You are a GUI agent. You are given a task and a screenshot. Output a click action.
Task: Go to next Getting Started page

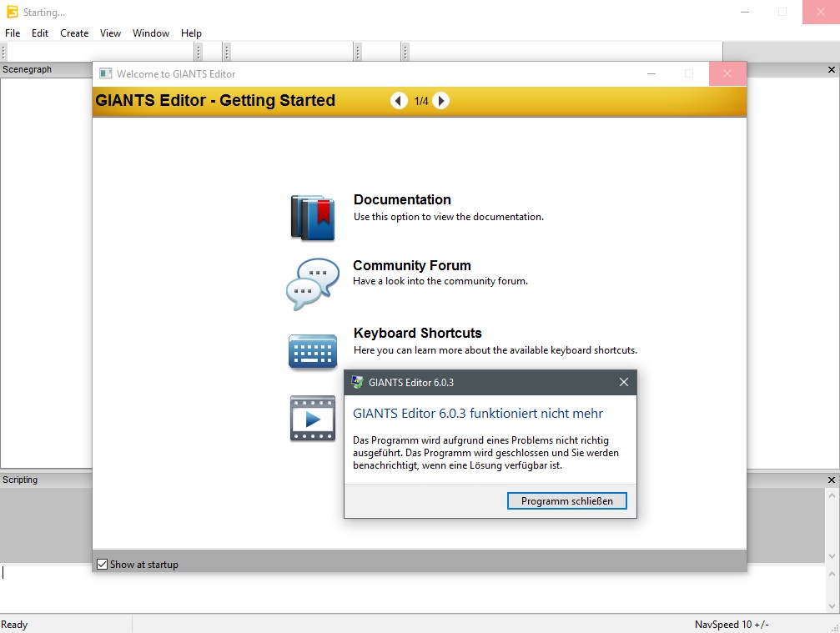tap(441, 101)
